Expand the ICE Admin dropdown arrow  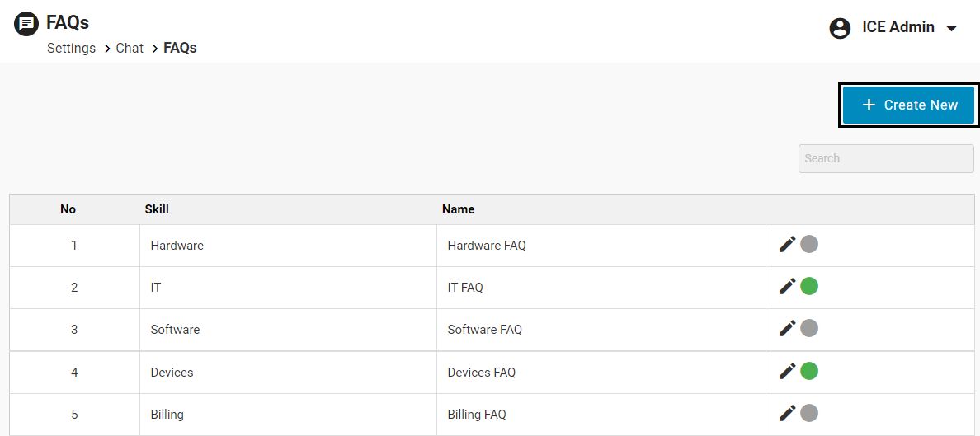951,29
